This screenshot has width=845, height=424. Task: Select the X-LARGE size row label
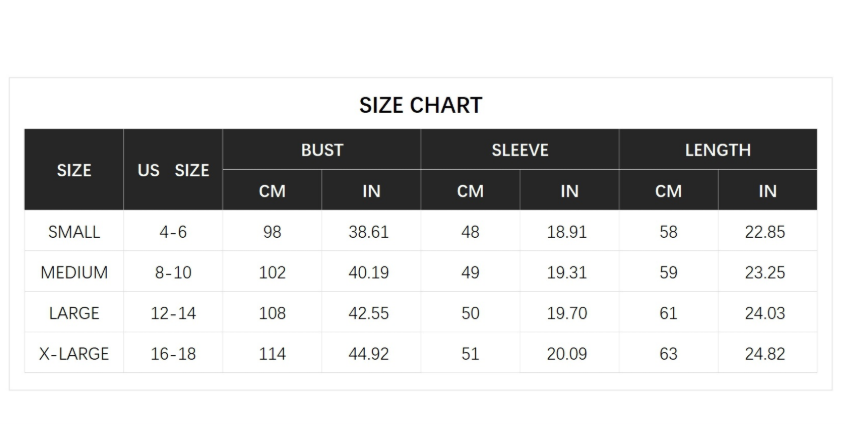coord(74,354)
